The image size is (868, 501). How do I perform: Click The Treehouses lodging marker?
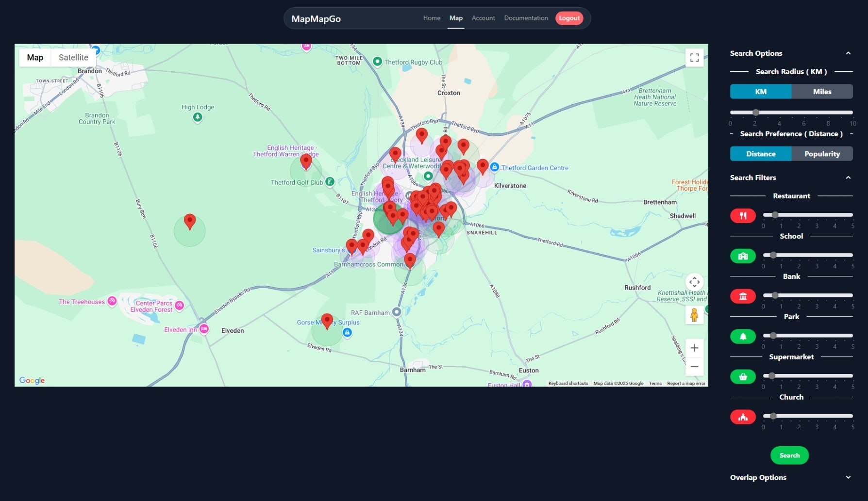pos(112,301)
